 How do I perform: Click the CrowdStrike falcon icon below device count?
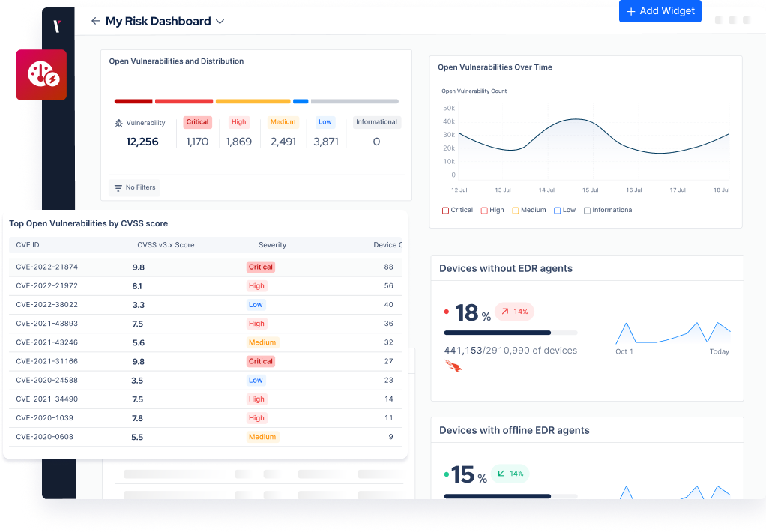(x=453, y=366)
